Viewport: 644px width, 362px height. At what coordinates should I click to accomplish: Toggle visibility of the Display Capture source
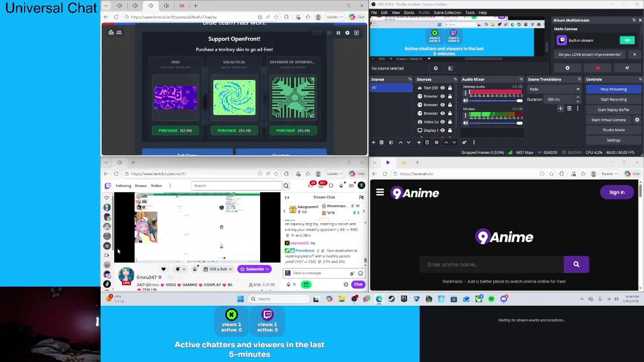coord(443,130)
